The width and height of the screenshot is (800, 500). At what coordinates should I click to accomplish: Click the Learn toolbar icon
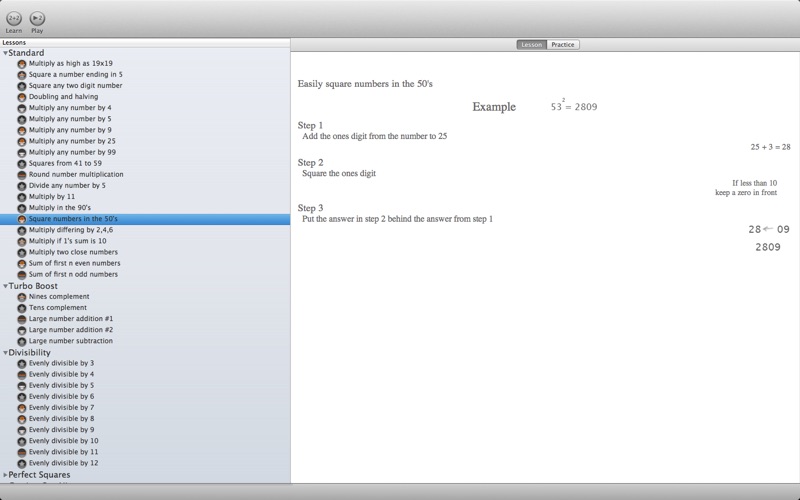pos(14,19)
